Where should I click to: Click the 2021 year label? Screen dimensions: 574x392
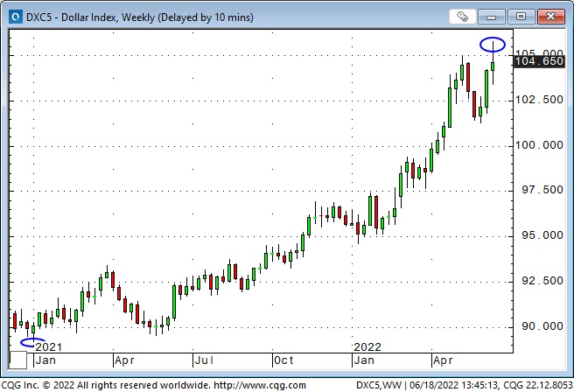click(x=49, y=346)
